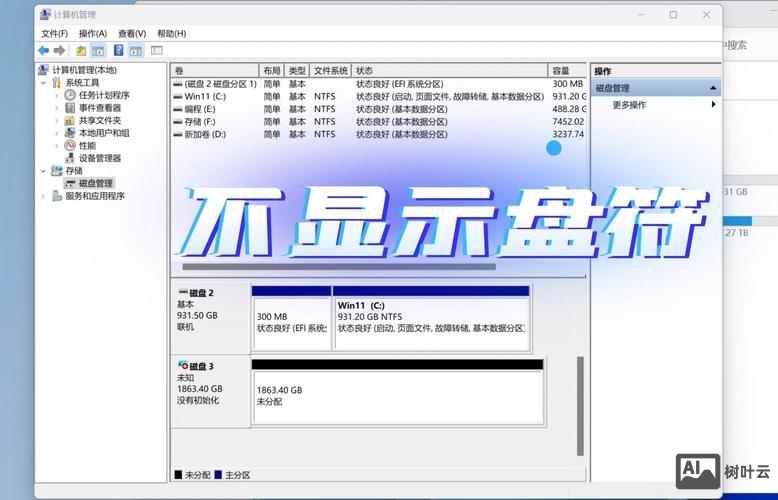Image resolution: width=778 pixels, height=500 pixels.
Task: Click the 本地用户和组 tree icon
Action: [x=70, y=133]
